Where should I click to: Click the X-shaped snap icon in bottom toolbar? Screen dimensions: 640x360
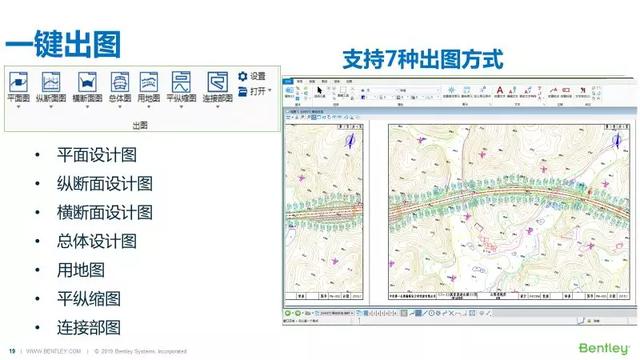click(x=451, y=313)
